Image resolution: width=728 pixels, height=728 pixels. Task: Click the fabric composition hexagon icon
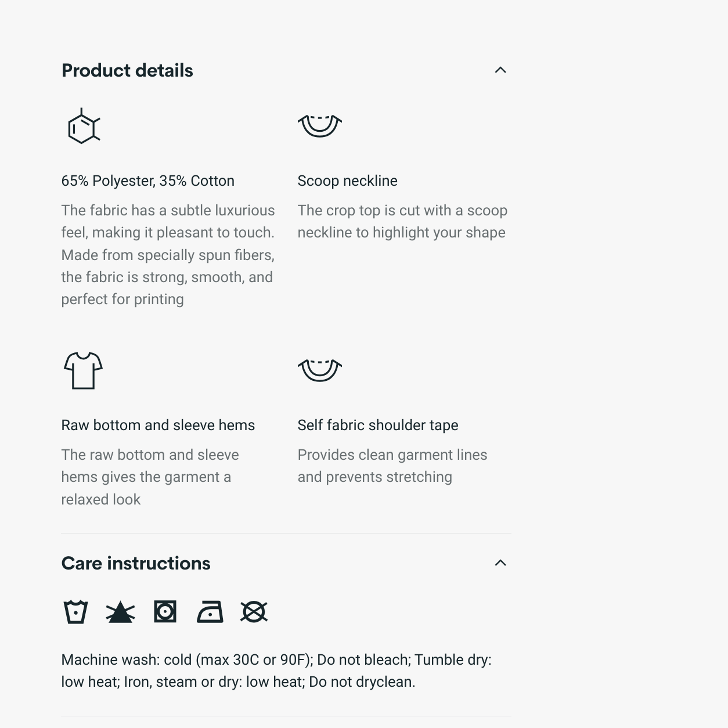[84, 127]
